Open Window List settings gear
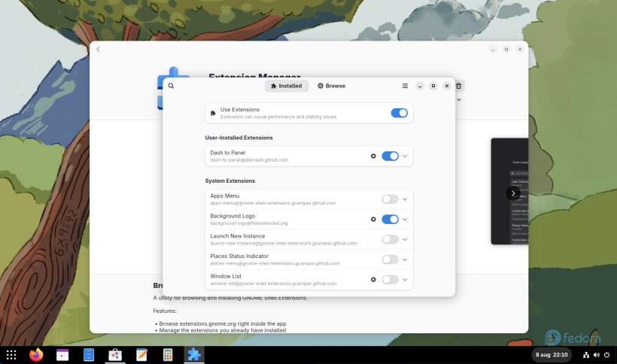Screen dimensions: 617x364 (373, 280)
